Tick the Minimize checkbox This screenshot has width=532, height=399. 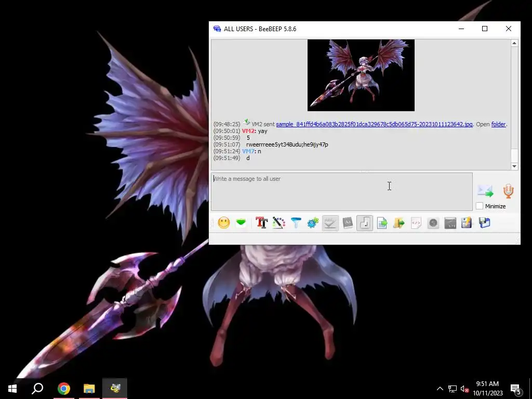pos(480,206)
